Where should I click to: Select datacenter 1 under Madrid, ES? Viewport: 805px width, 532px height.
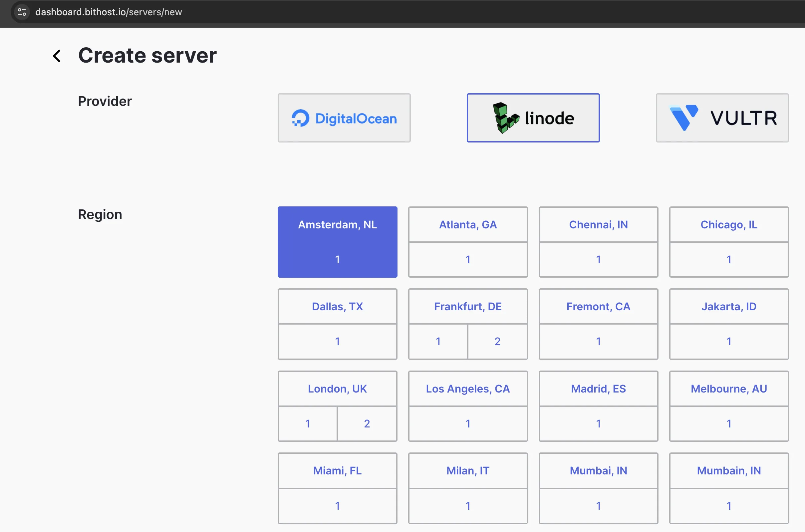click(598, 423)
